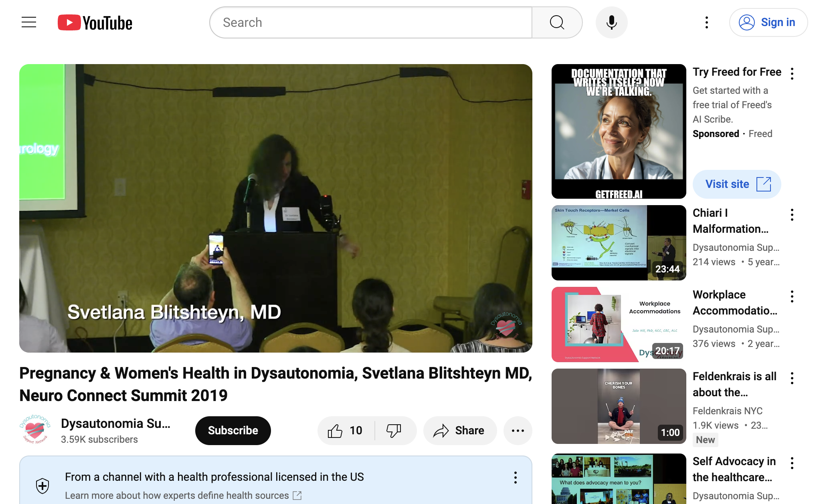Viewport: 821px width, 504px height.
Task: Click the health shield icon
Action: point(42,486)
